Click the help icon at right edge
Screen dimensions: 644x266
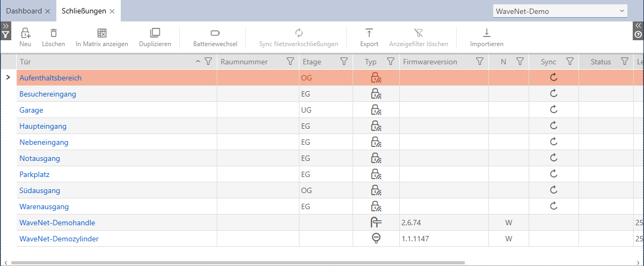[638, 35]
